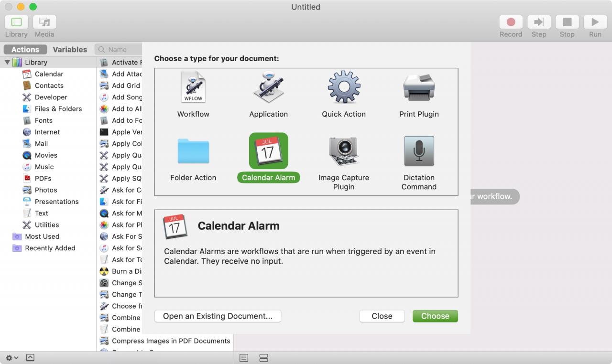
Task: Click the Name search field
Action: coord(119,49)
